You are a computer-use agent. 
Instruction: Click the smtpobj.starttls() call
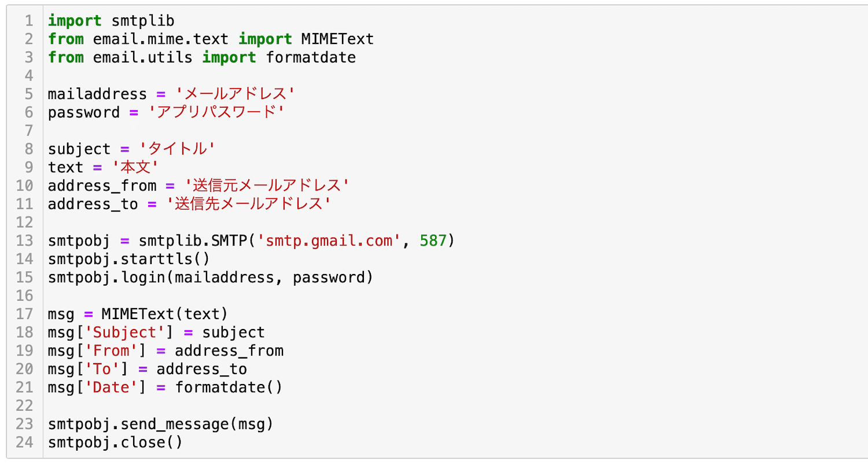coord(128,258)
